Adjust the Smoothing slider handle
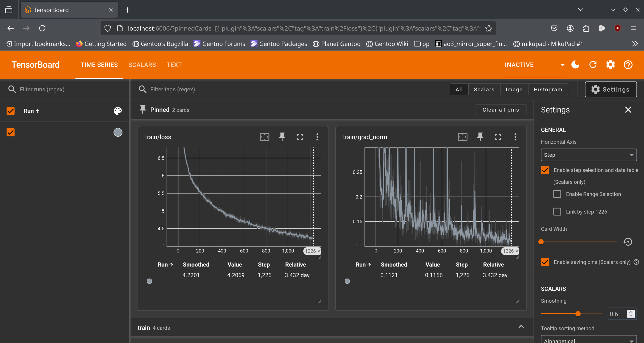Screen dimensions: 644x343 578,314
